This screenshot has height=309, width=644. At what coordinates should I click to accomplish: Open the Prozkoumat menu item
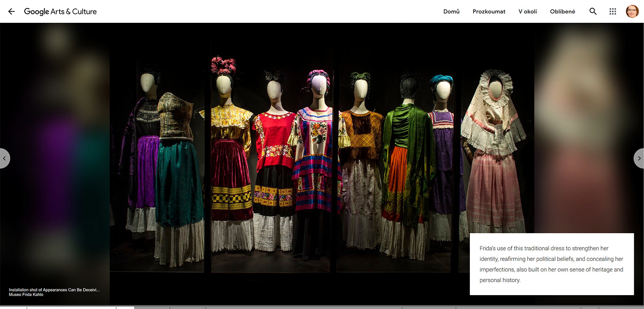(x=489, y=11)
